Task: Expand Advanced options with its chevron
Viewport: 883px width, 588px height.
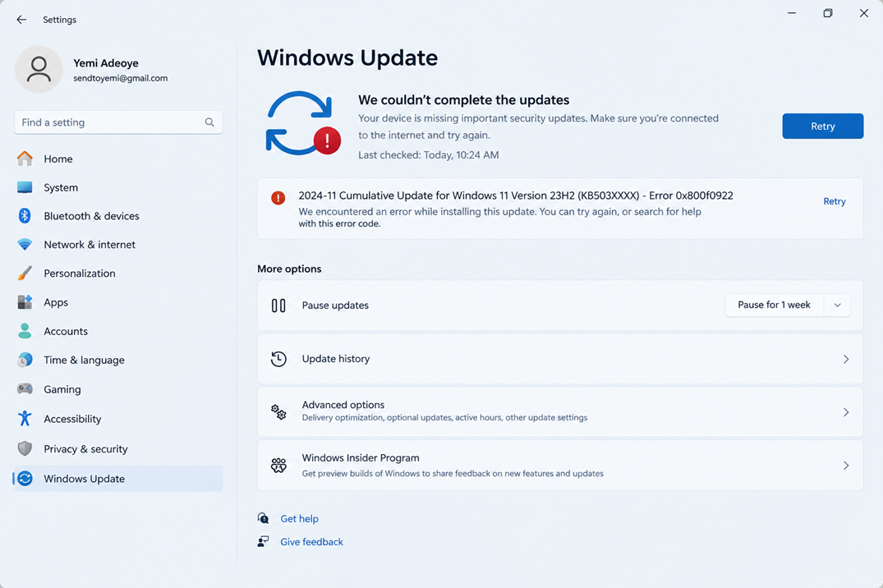Action: [x=846, y=412]
